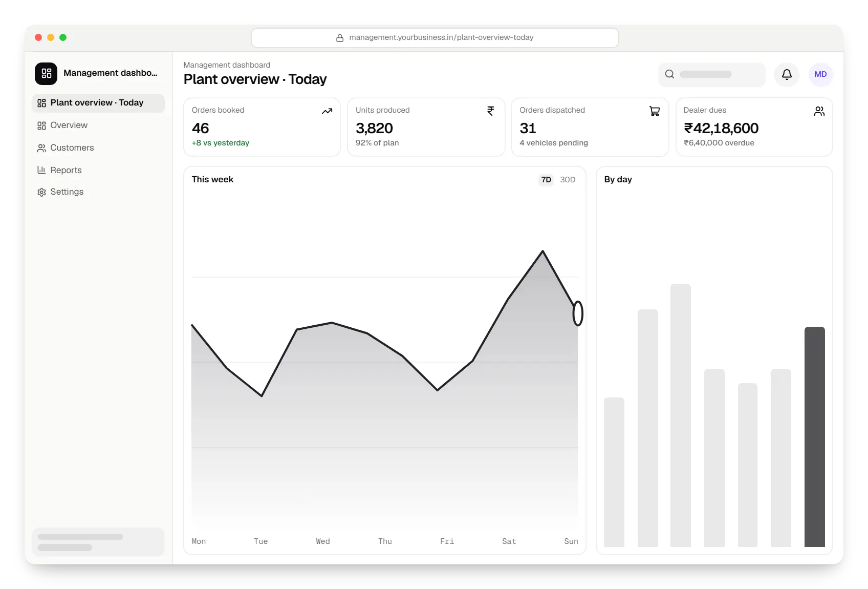Click the 'Wed' axis label

[x=323, y=541]
